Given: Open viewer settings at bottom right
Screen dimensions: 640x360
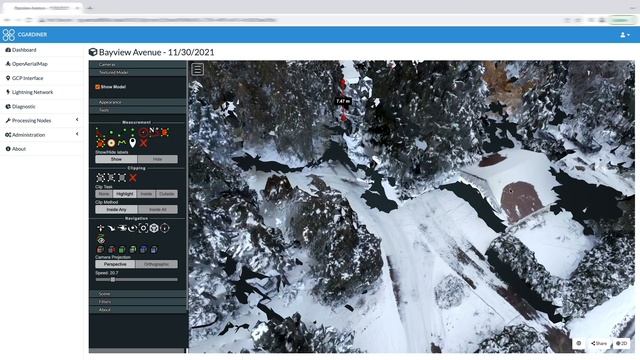Looking at the screenshot, I should click(x=578, y=343).
